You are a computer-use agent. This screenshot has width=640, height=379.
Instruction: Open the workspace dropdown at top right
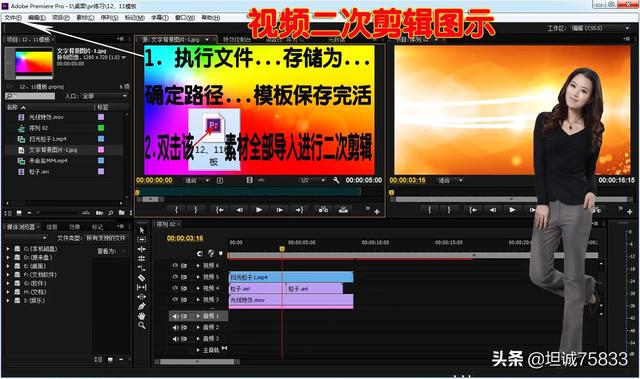coord(600,28)
